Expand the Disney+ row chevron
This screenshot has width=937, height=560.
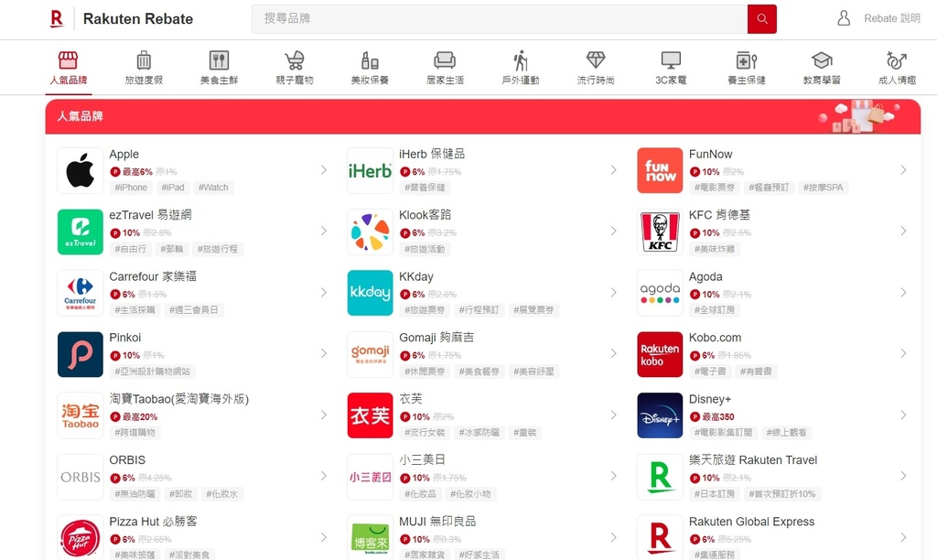click(903, 415)
